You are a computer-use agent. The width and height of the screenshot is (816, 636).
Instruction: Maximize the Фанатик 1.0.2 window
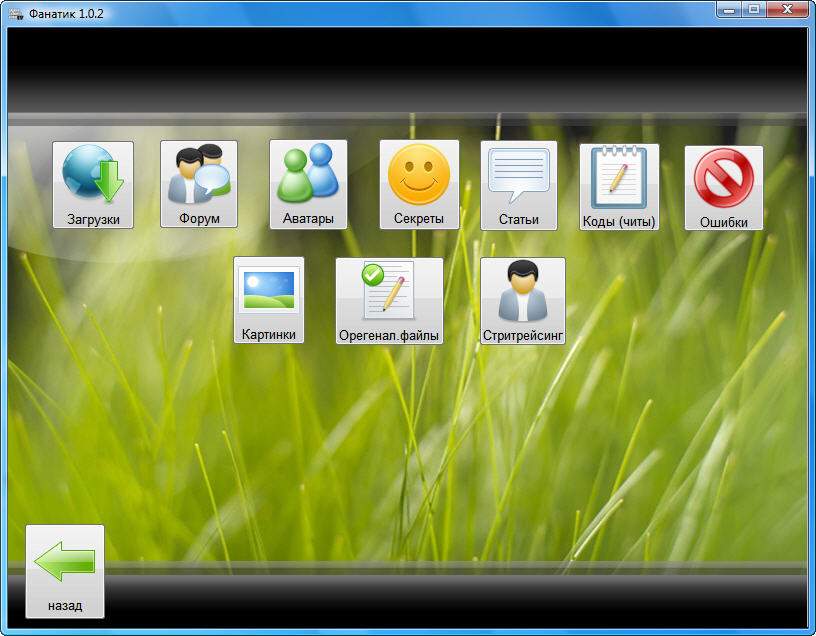tap(754, 10)
